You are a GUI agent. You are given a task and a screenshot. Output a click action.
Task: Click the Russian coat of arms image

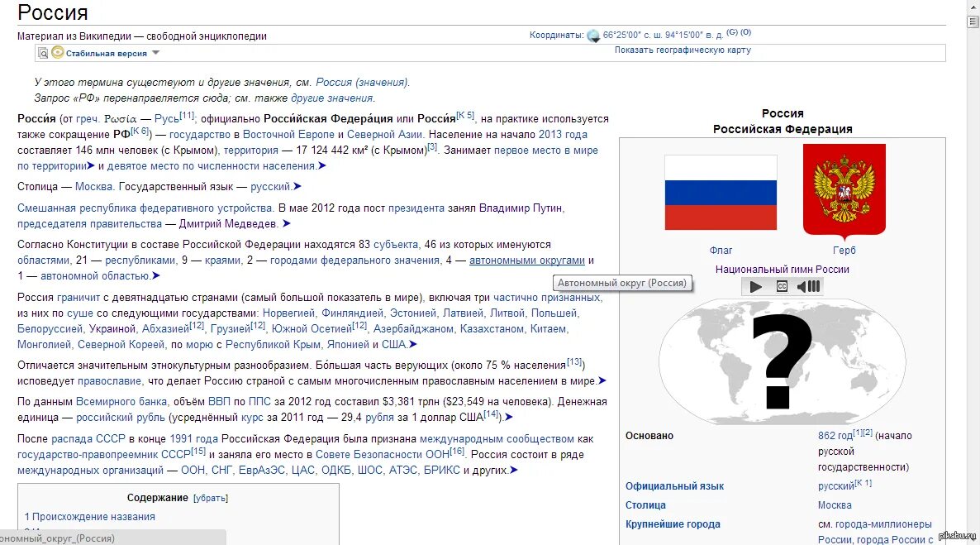(844, 192)
